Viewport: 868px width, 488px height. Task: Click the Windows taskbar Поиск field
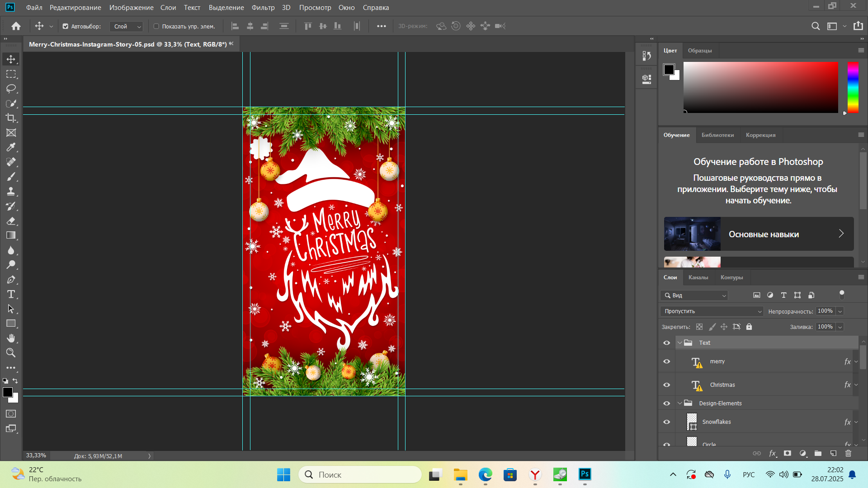360,474
